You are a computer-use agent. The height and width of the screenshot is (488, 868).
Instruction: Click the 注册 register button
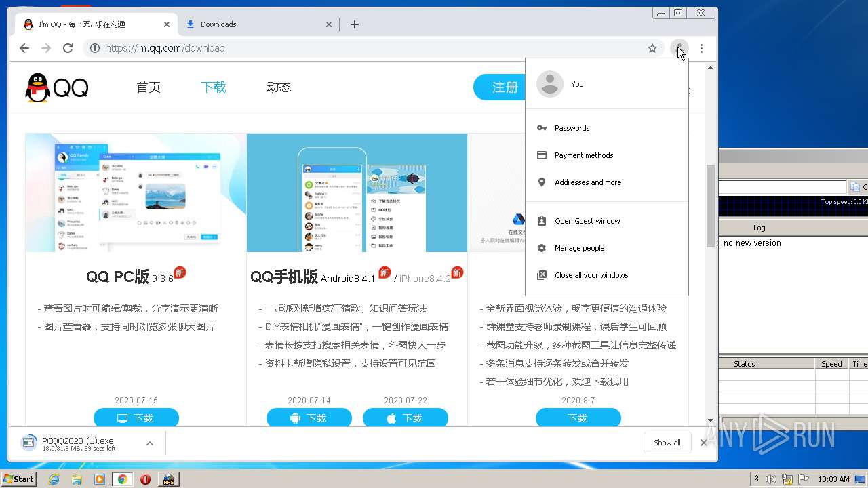tap(500, 87)
